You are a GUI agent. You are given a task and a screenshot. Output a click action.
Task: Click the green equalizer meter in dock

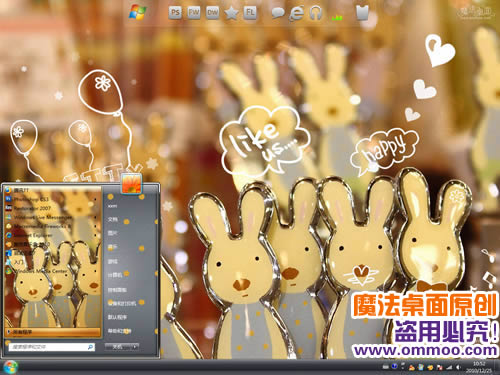tap(337, 17)
